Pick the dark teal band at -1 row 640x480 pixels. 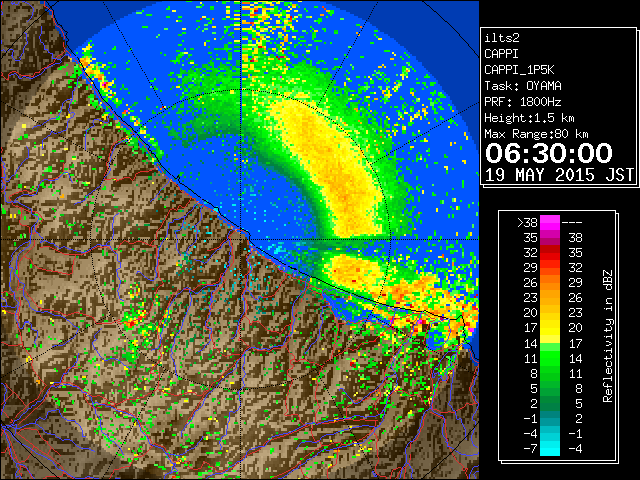[x=550, y=418]
